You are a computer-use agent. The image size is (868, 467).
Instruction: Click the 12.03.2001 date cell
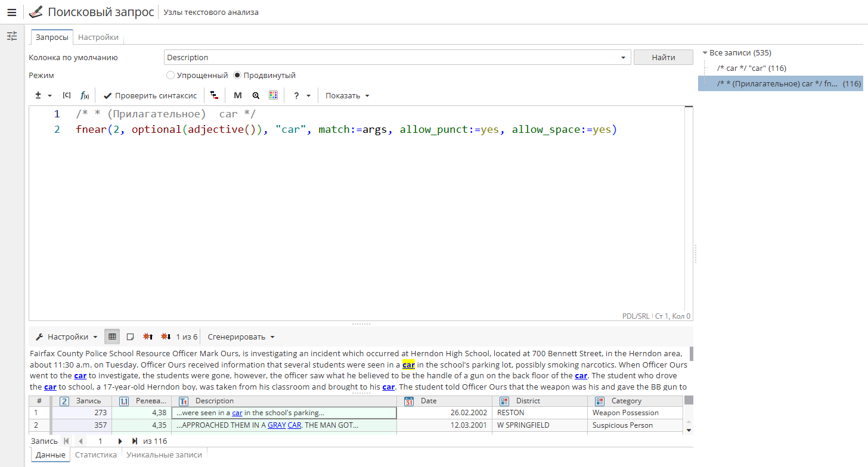click(x=444, y=425)
